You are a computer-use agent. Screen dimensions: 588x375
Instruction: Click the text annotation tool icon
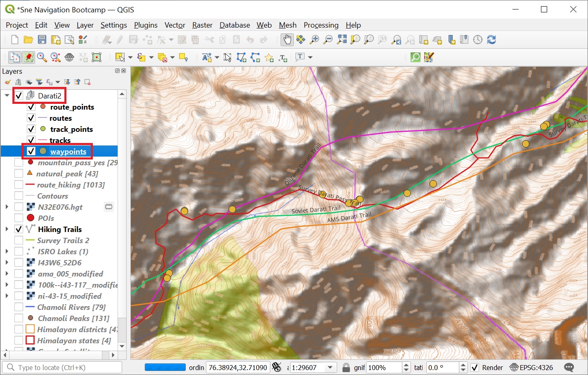300,57
